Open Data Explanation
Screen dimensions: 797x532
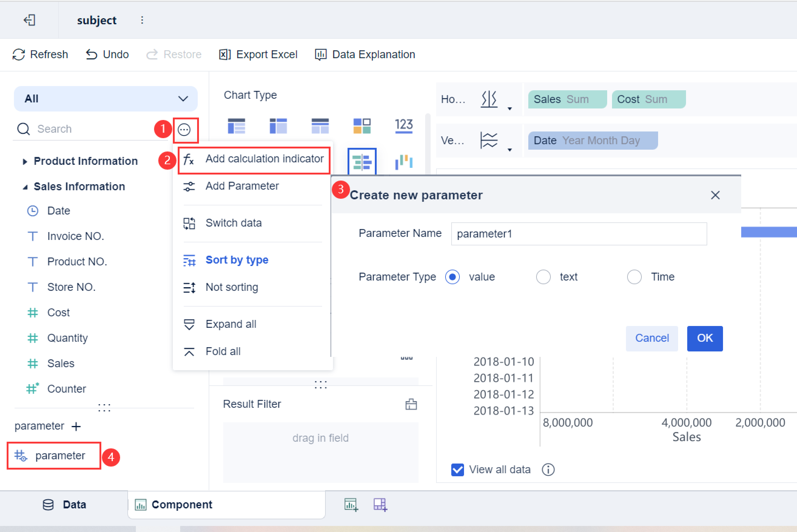click(x=364, y=54)
